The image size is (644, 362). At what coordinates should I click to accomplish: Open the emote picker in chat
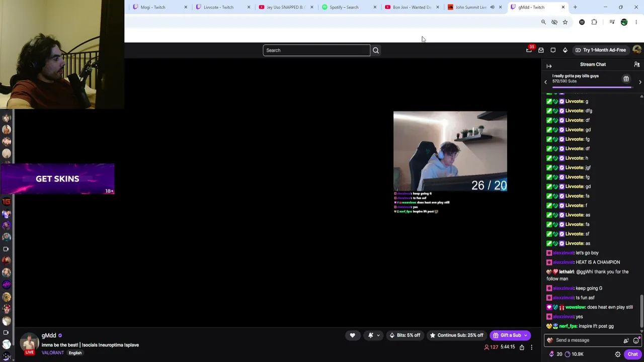636,340
